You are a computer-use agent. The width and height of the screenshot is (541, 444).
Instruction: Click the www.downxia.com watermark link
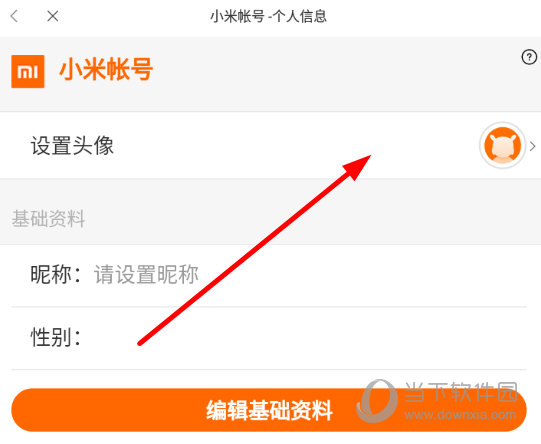[461, 414]
